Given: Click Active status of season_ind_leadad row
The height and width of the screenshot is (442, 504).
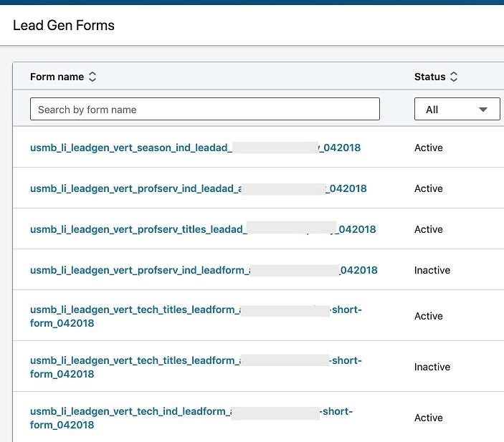Looking at the screenshot, I should [x=429, y=148].
